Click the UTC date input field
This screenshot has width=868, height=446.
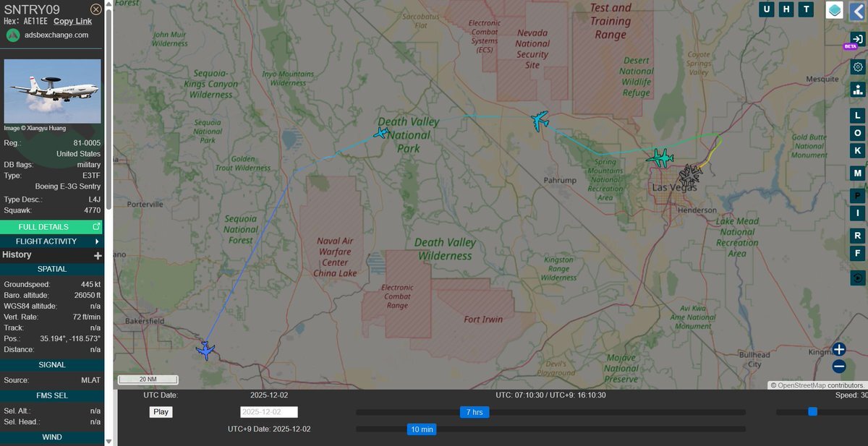point(268,412)
